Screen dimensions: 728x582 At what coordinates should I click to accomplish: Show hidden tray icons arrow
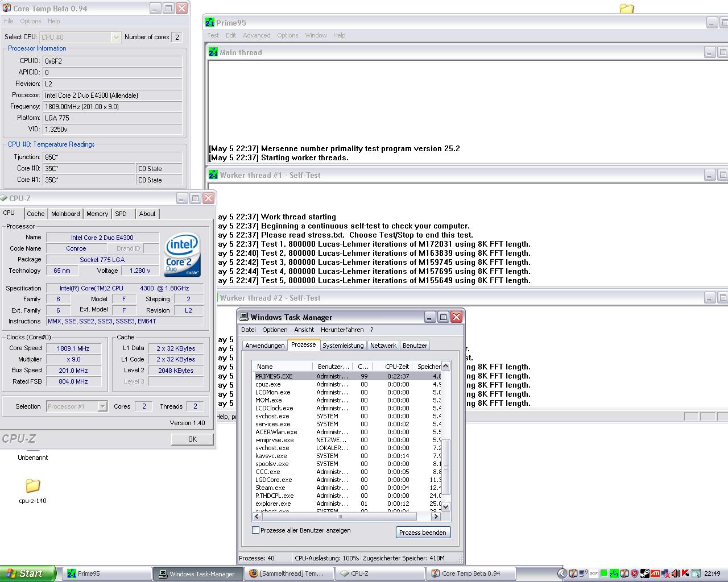point(562,573)
